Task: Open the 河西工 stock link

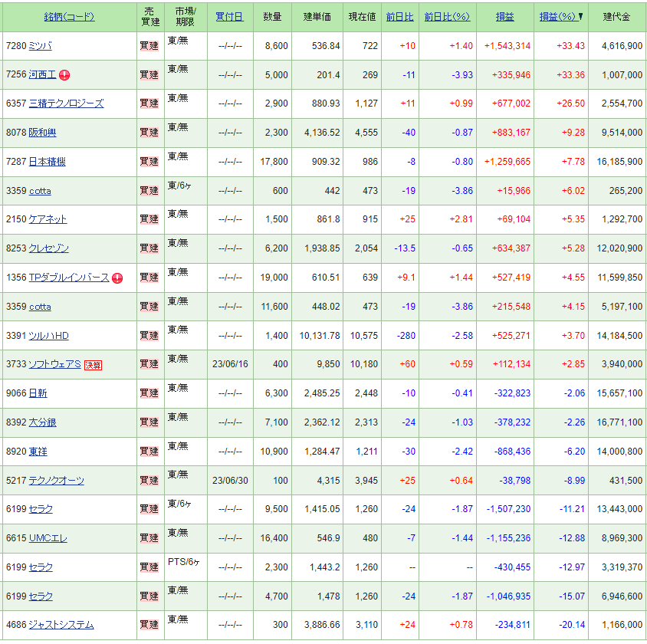Action: click(42, 74)
